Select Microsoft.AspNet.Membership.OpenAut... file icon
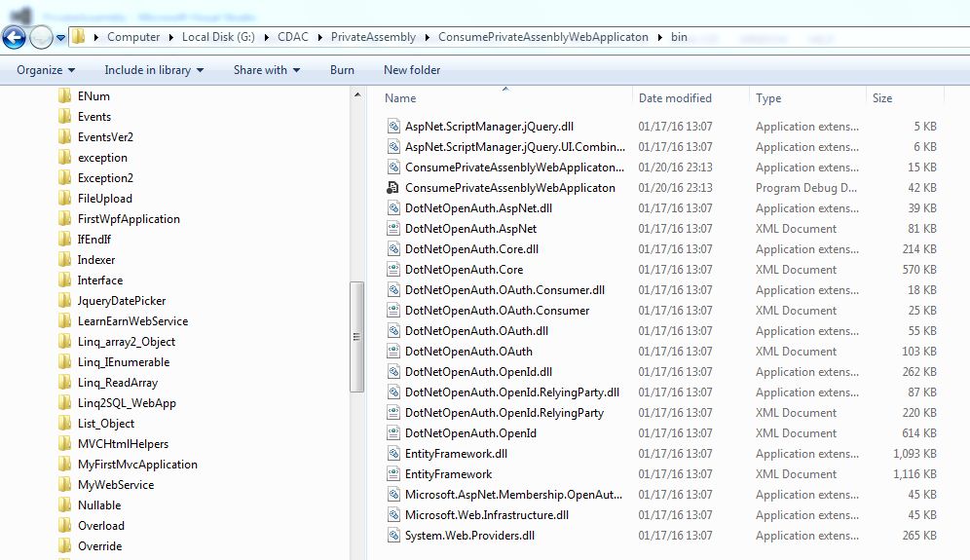Image resolution: width=970 pixels, height=560 pixels. 392,494
